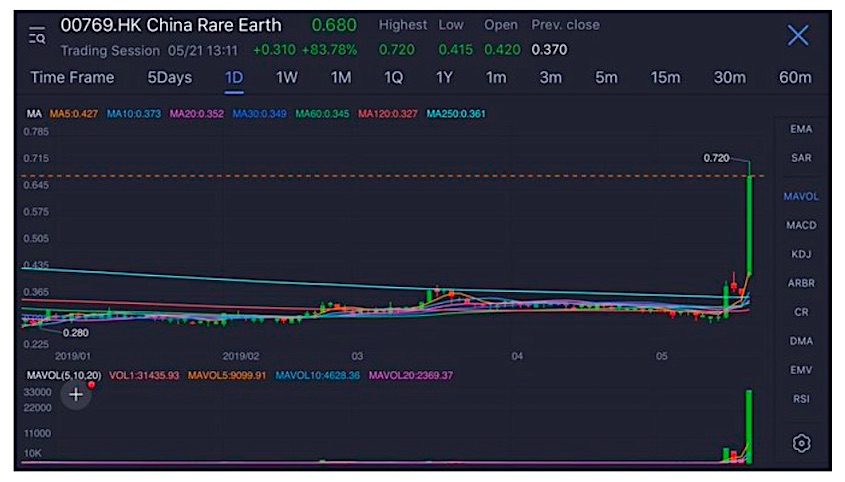Click the 2019/02 date axis label
This screenshot has height=482, width=845.
[x=241, y=356]
